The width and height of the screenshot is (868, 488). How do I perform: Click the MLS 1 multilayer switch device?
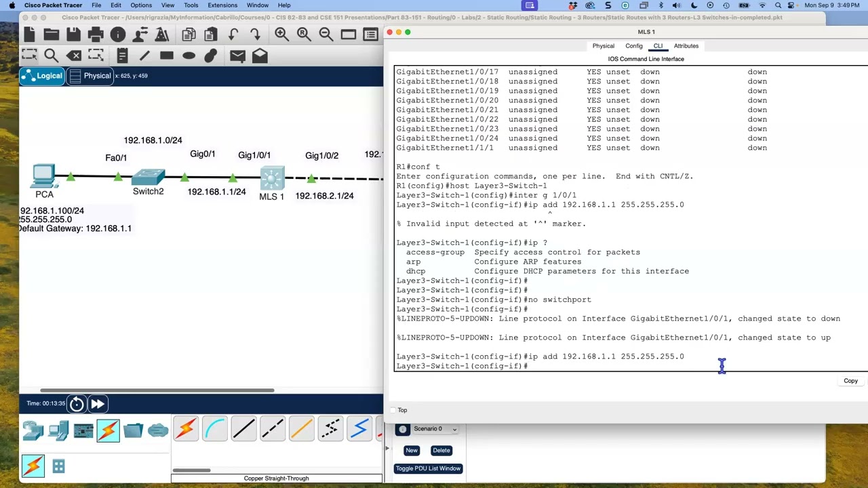click(272, 179)
